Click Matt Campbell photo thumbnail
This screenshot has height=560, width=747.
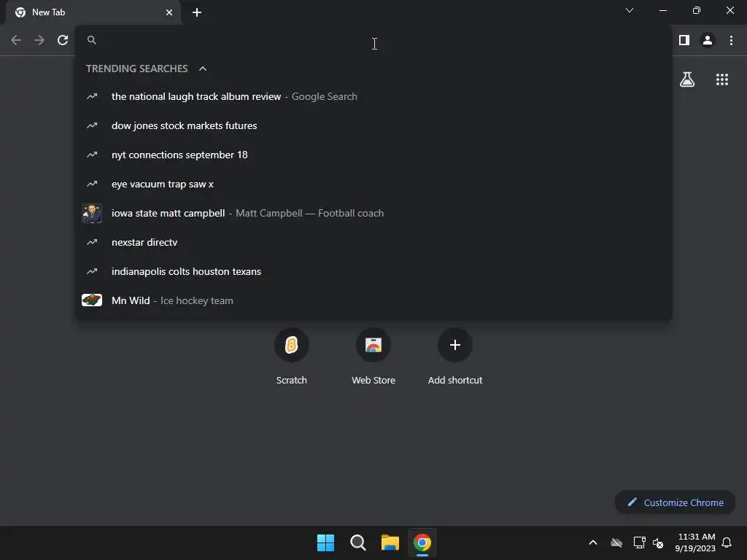(92, 214)
